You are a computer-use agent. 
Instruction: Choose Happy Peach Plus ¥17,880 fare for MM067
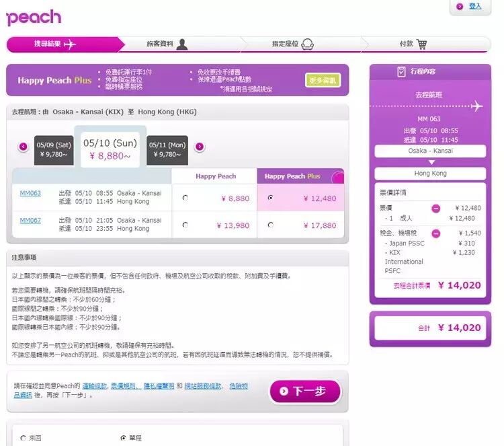[x=271, y=225]
